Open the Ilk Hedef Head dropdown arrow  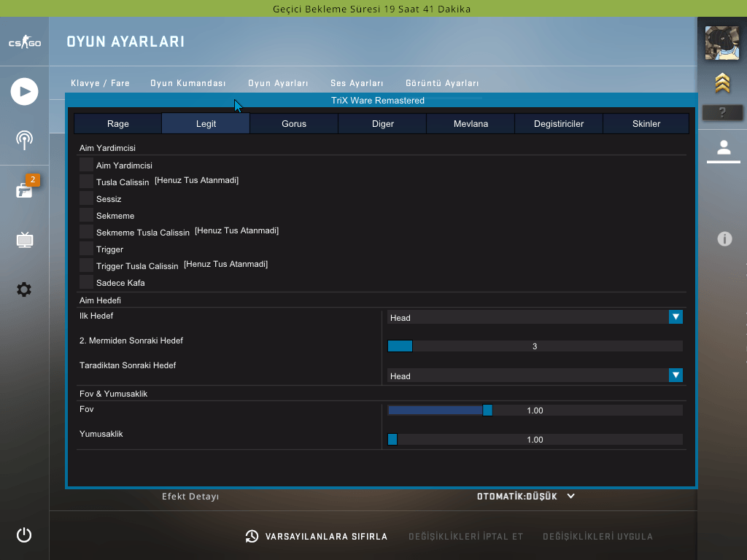pyautogui.click(x=676, y=316)
